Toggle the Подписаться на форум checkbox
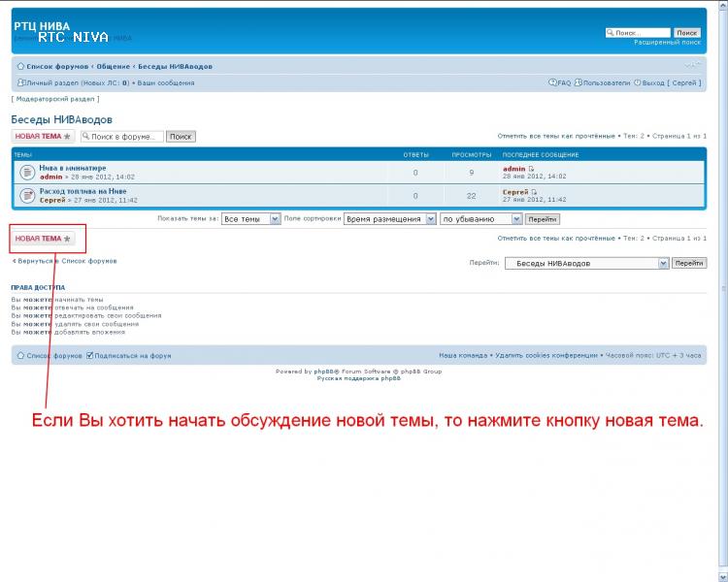This screenshot has height=582, width=728. 89,356
